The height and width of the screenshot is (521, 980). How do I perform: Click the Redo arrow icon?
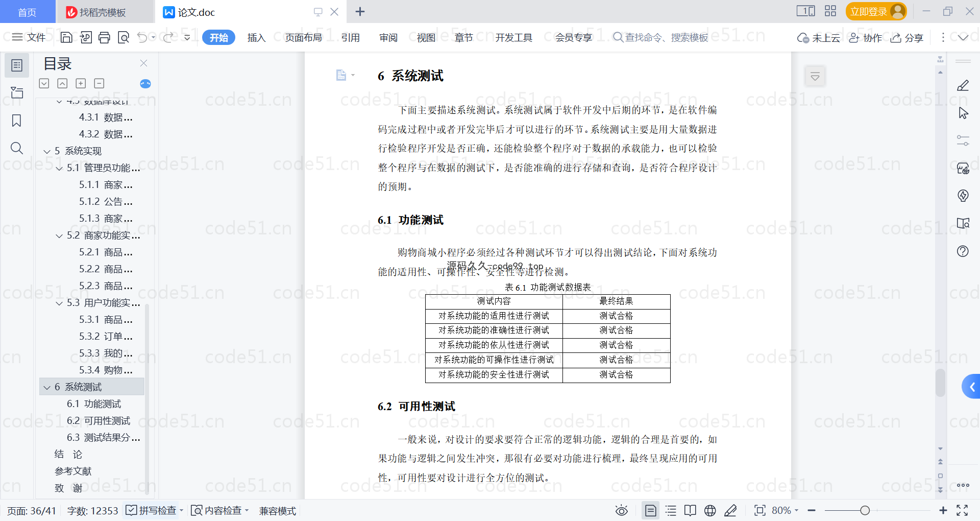click(168, 37)
